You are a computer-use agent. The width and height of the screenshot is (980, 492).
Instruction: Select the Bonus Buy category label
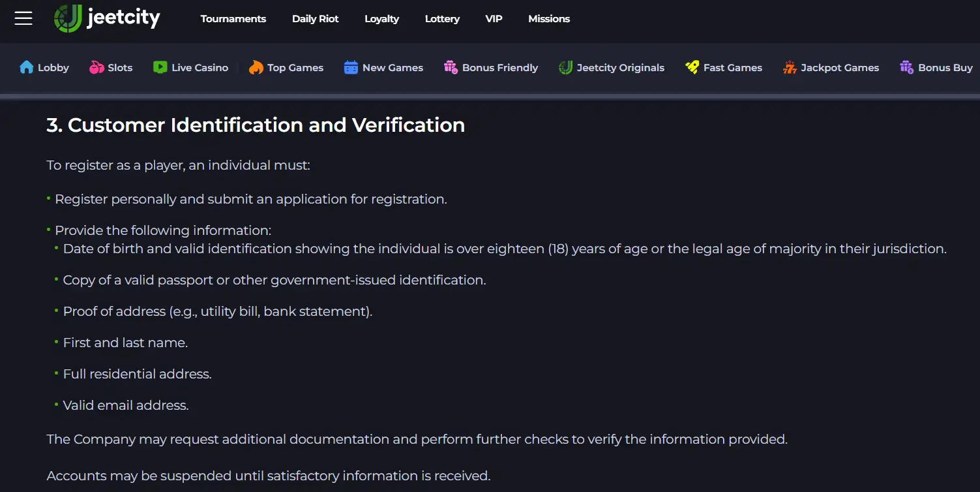click(945, 68)
